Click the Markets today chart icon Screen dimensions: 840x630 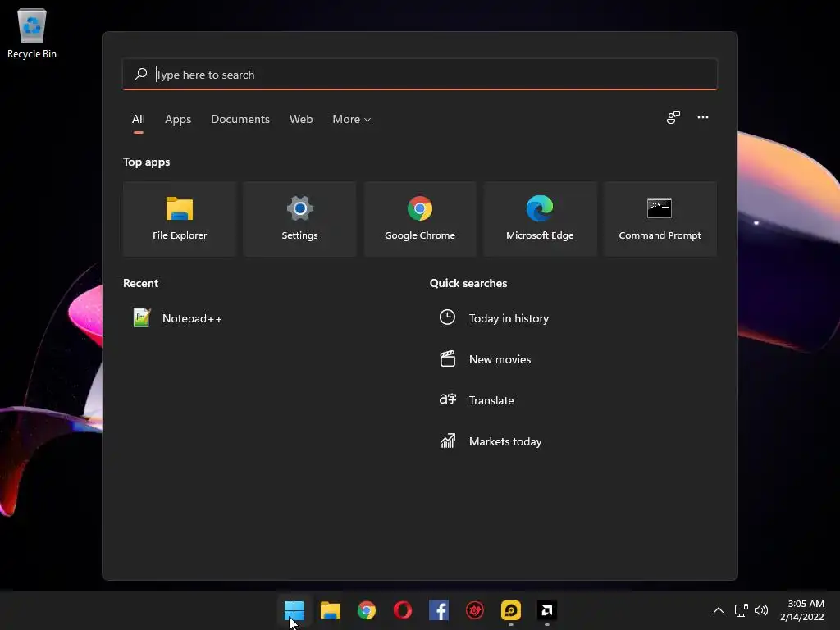[x=447, y=441]
